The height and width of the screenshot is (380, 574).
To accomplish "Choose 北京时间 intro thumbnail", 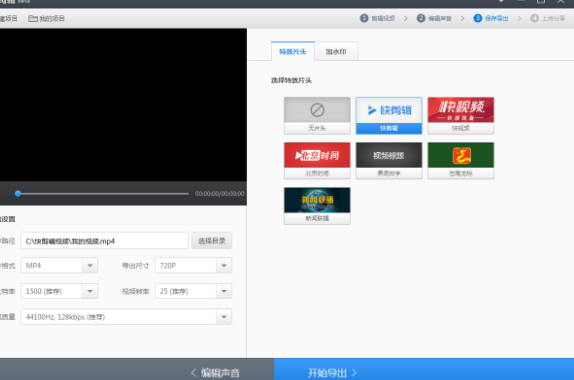I will pos(317,161).
